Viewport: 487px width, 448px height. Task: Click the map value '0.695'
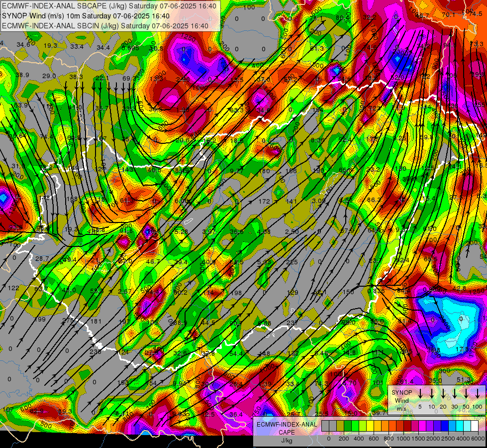point(130,48)
